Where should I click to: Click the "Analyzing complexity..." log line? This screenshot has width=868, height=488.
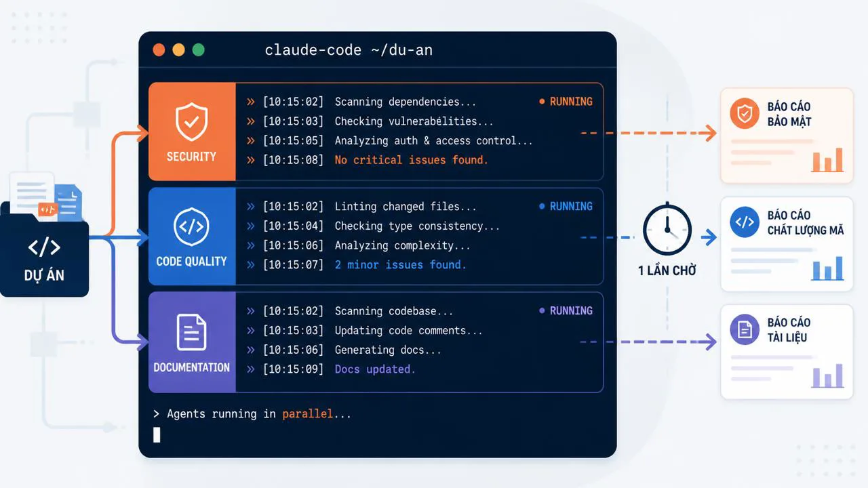(x=402, y=245)
